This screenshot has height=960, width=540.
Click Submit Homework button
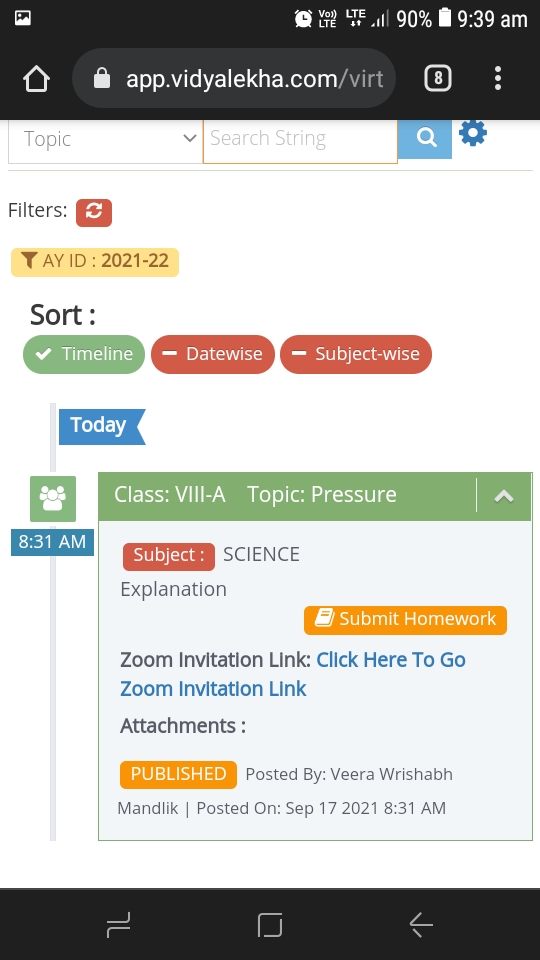tap(405, 620)
